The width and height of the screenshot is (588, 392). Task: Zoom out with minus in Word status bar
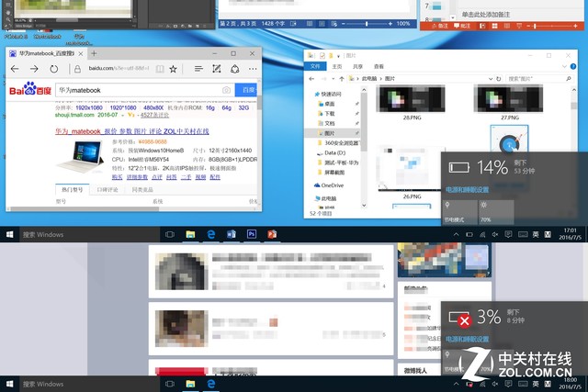[343, 24]
